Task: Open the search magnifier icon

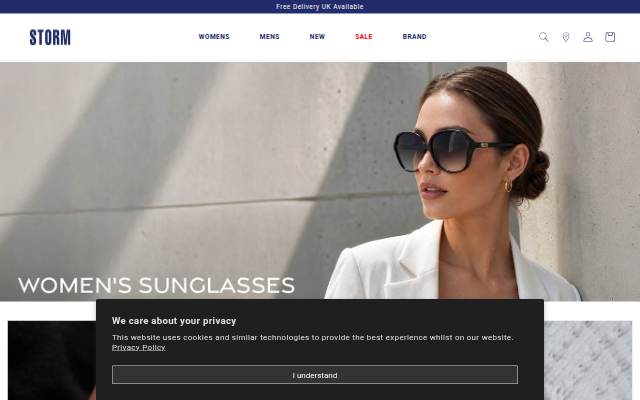Action: (x=543, y=37)
